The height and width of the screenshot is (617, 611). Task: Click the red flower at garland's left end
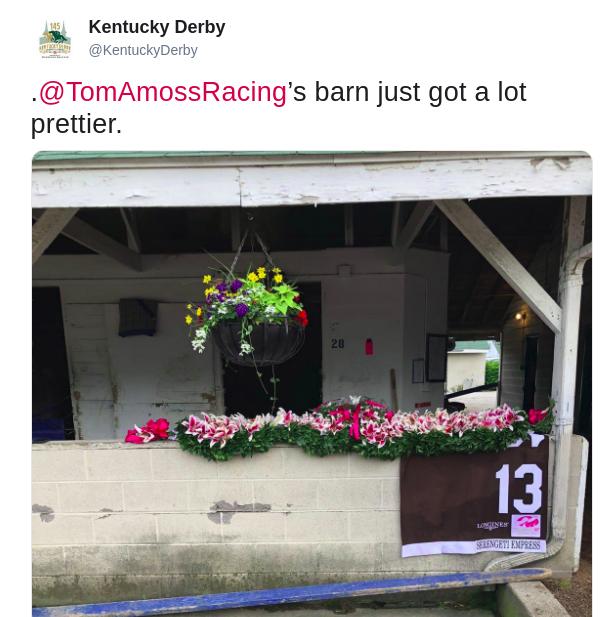(x=148, y=431)
